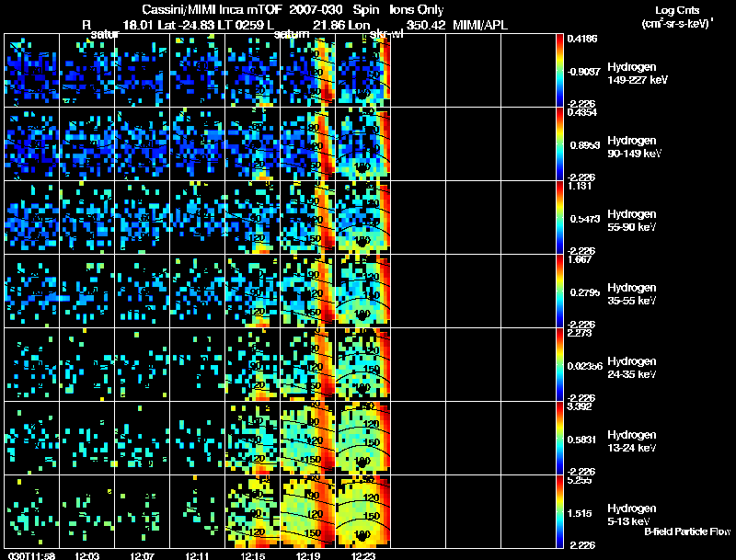Viewport: 736px width, 560px height.
Task: Select the Hydrogen 13-24 keV label
Action: (631, 440)
